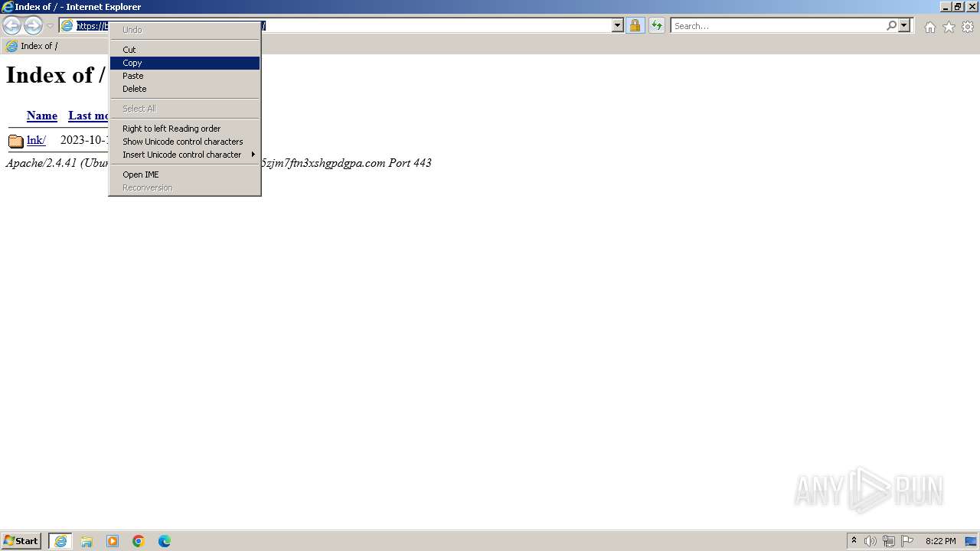Click the security lock icon
Image resolution: width=980 pixels, height=551 pixels.
[635, 26]
